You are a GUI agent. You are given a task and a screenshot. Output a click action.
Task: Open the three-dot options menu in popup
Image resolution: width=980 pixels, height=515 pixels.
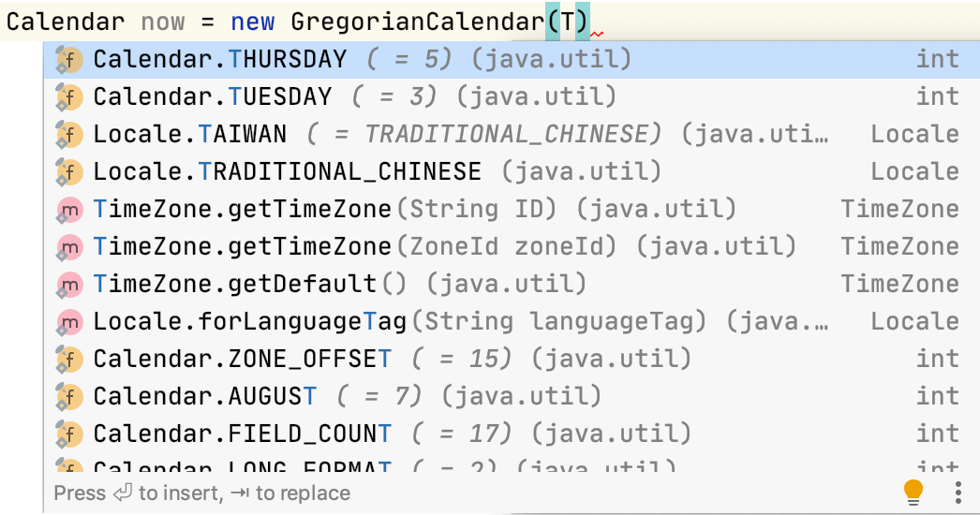pos(958,493)
